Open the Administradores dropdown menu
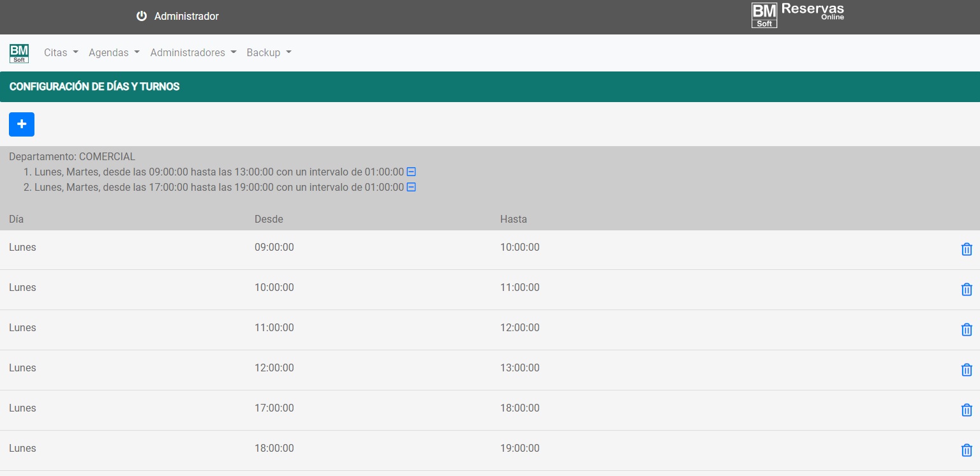Viewport: 980px width, 476px height. coord(193,53)
